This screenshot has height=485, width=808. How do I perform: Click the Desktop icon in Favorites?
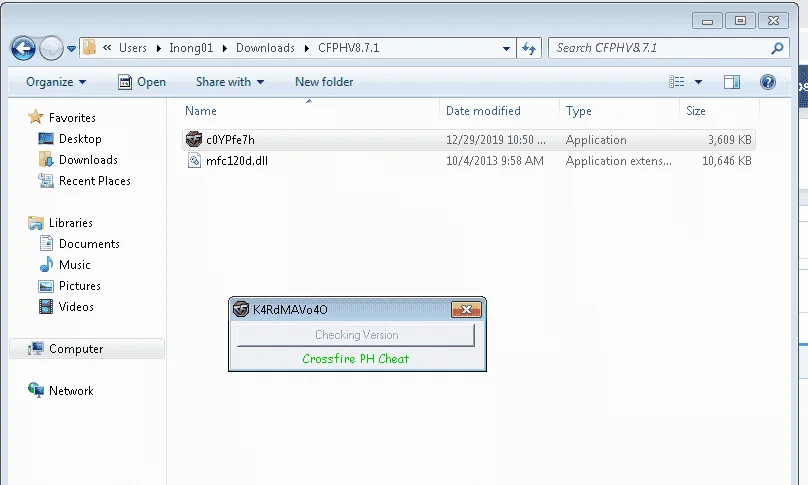pyautogui.click(x=46, y=139)
